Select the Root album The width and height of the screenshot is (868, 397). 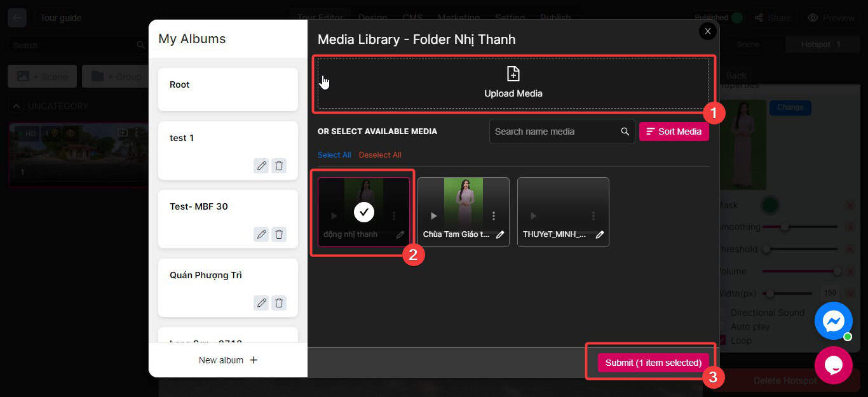(x=227, y=89)
